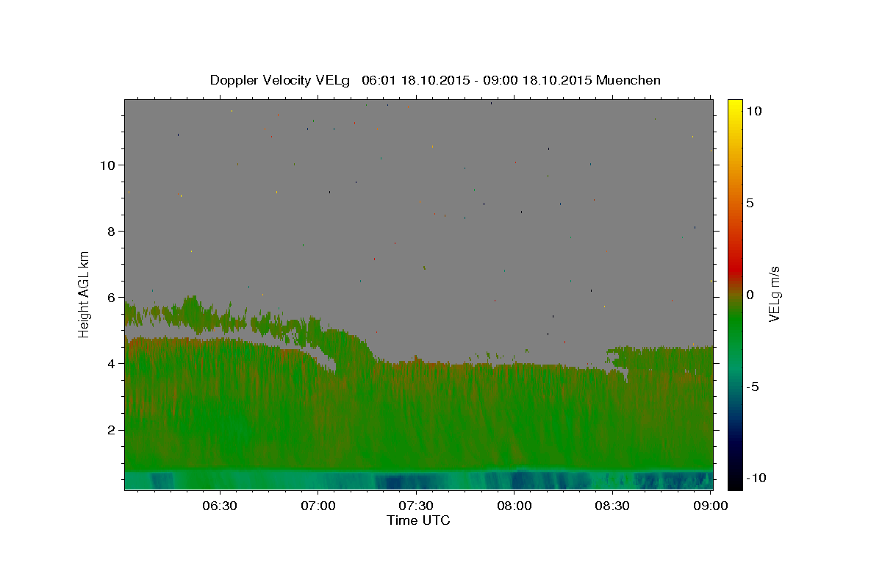The width and height of the screenshot is (882, 588).
Task: Click the height axis value 10
Action: (107, 165)
